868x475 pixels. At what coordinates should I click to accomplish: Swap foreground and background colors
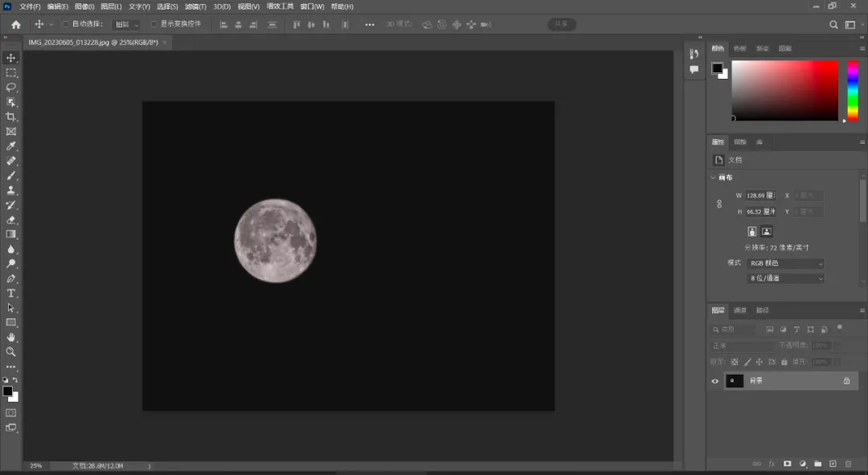tap(15, 380)
